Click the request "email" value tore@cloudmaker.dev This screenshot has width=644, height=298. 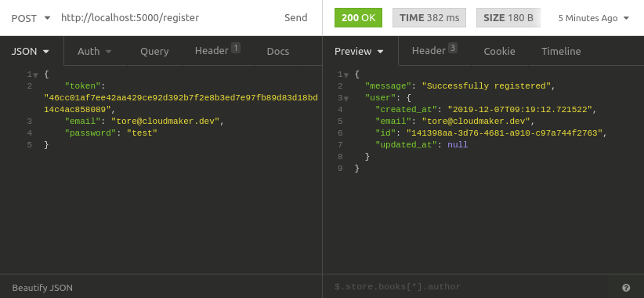(165, 122)
